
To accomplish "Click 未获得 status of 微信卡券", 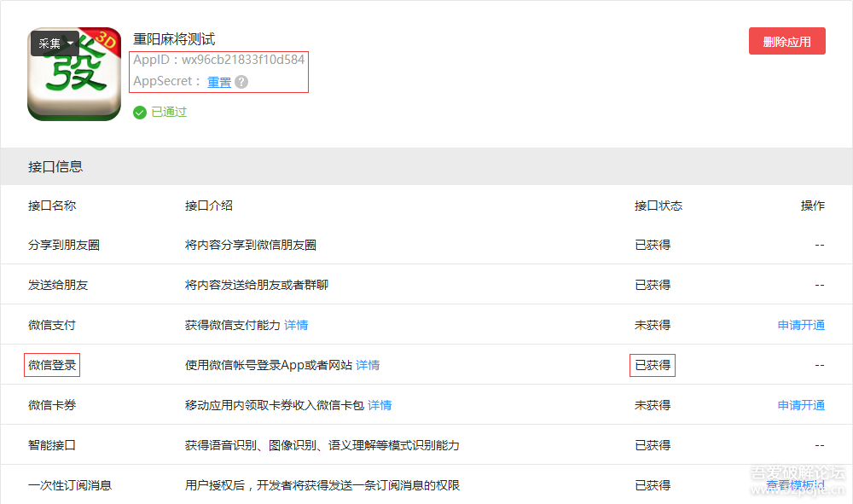I will (x=653, y=406).
